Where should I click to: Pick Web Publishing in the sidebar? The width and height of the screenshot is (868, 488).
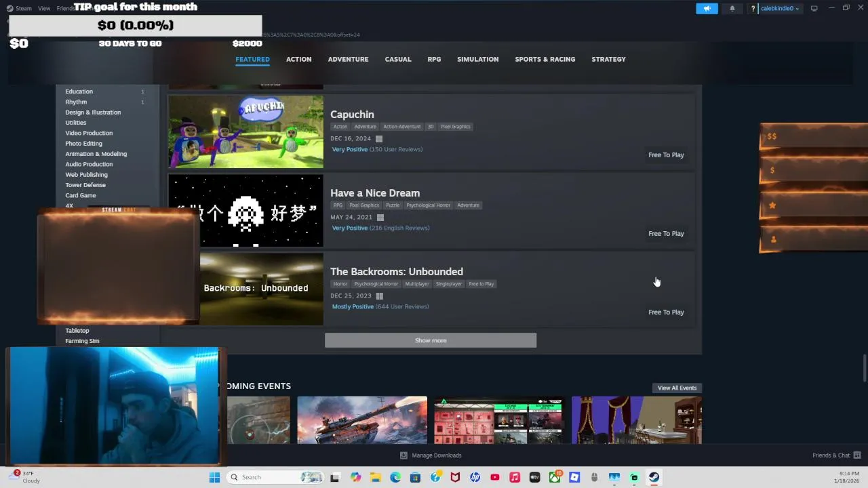pos(86,175)
